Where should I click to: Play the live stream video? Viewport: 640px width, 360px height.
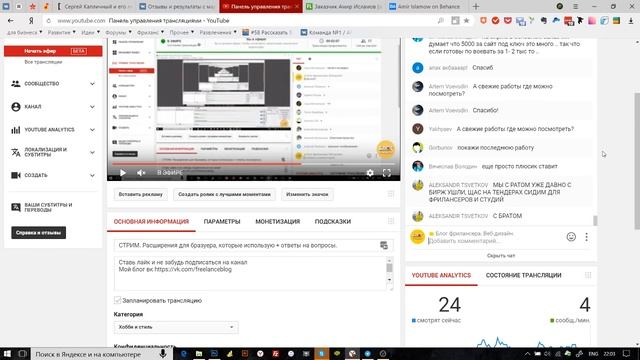[122, 173]
